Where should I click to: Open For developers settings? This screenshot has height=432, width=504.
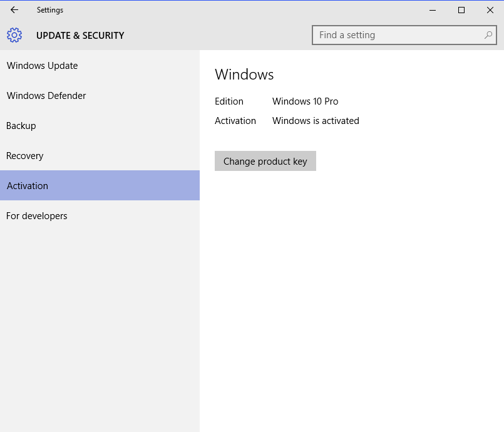click(100, 215)
